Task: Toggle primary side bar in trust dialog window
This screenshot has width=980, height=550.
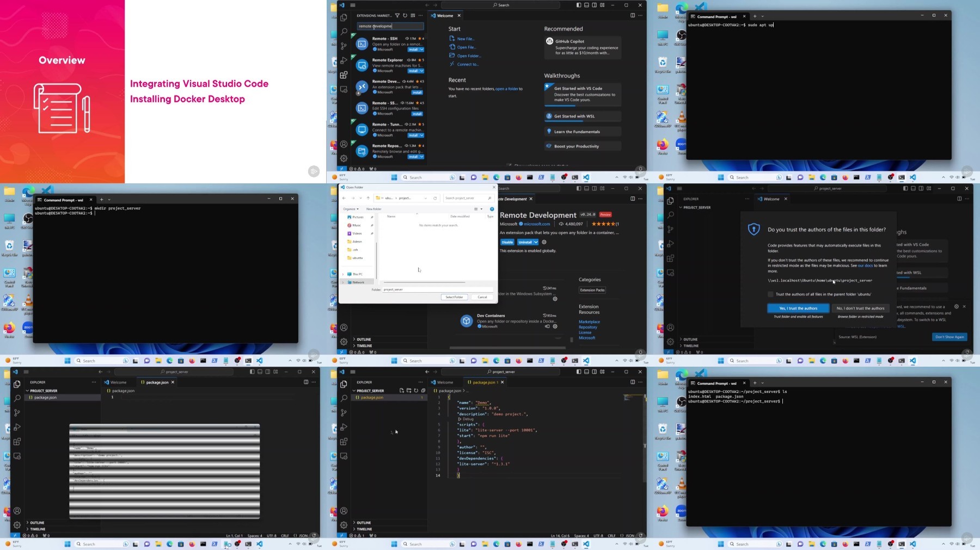Action: pyautogui.click(x=905, y=188)
